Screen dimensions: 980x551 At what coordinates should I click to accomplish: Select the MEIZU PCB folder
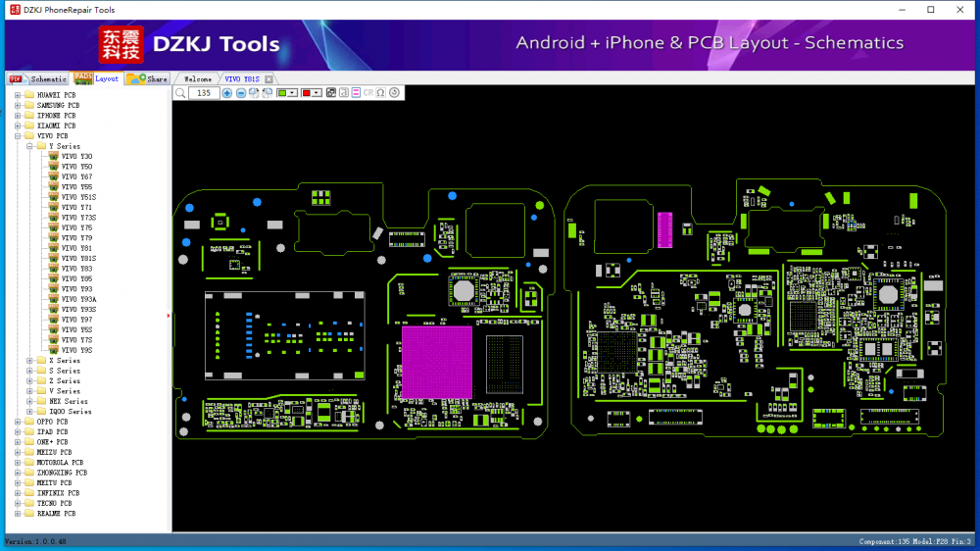tap(54, 452)
